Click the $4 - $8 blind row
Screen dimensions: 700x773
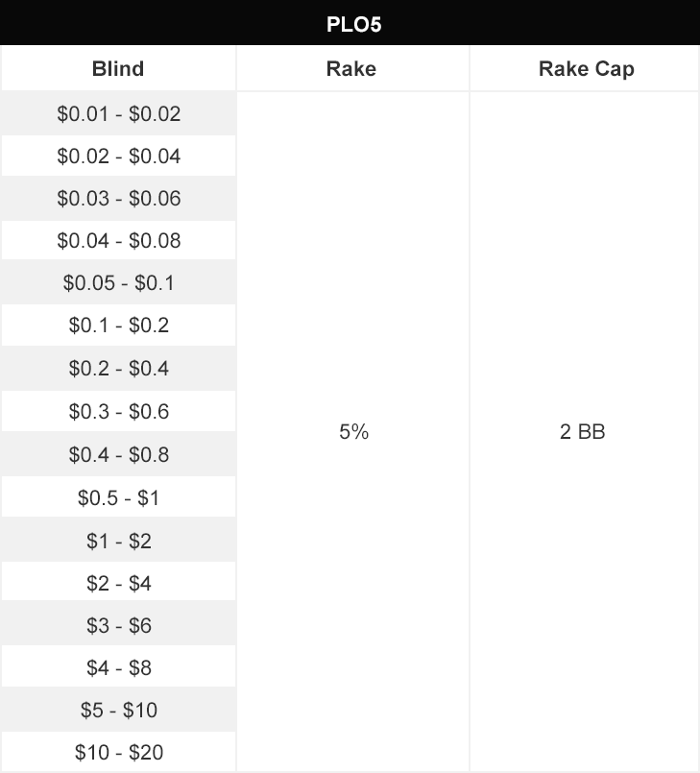point(118,667)
